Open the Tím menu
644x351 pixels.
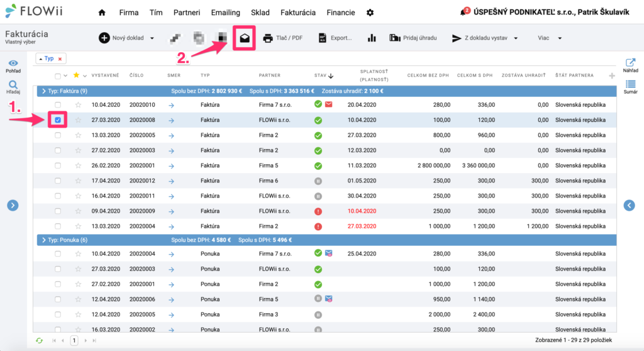tap(156, 13)
